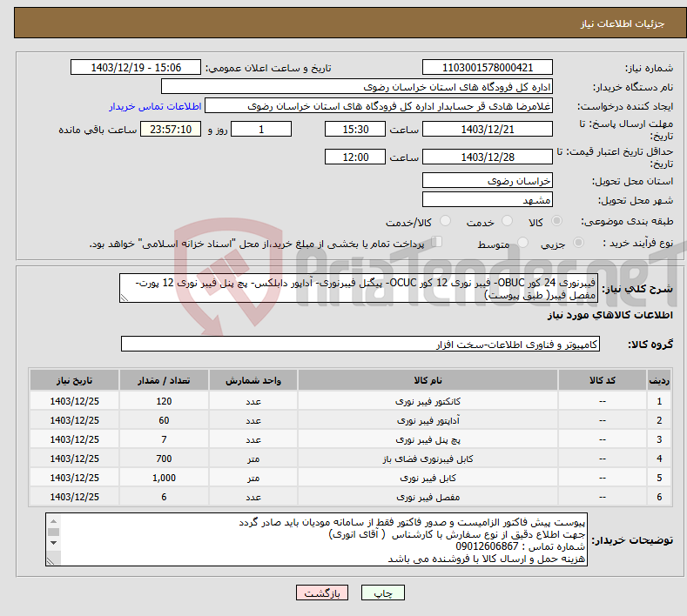687x616 pixels.
Task: Click quantity 6 in مفصل فیبر نوری row
Action: [164, 497]
